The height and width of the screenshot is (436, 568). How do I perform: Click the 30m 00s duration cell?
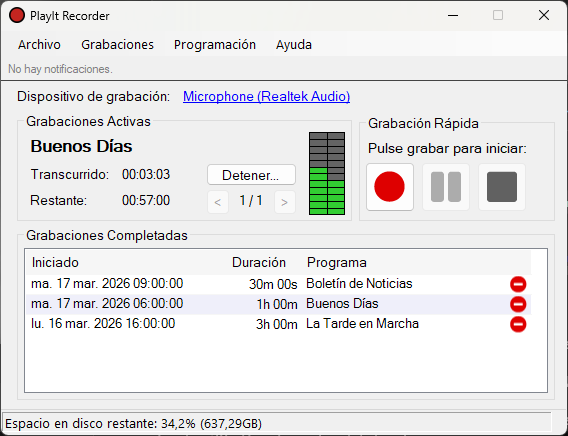tap(273, 285)
